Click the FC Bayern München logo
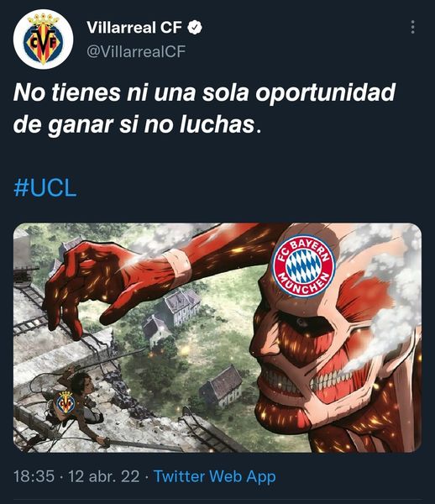 click(x=304, y=265)
